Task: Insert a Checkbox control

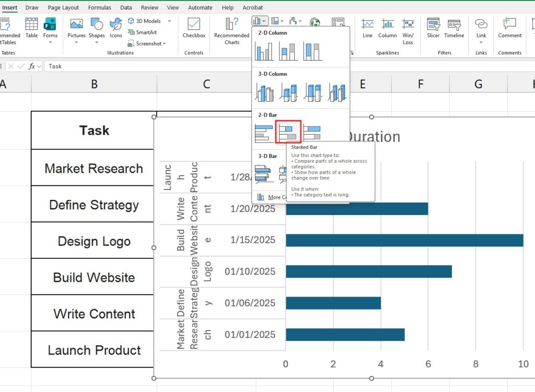Action: pyautogui.click(x=193, y=29)
